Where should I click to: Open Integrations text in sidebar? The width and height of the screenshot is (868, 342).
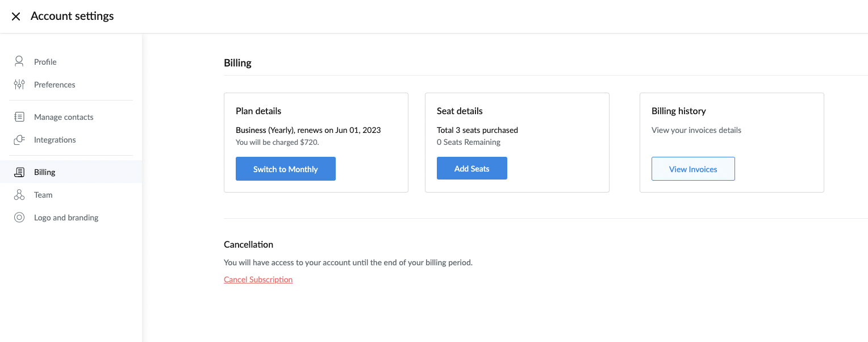pyautogui.click(x=55, y=140)
